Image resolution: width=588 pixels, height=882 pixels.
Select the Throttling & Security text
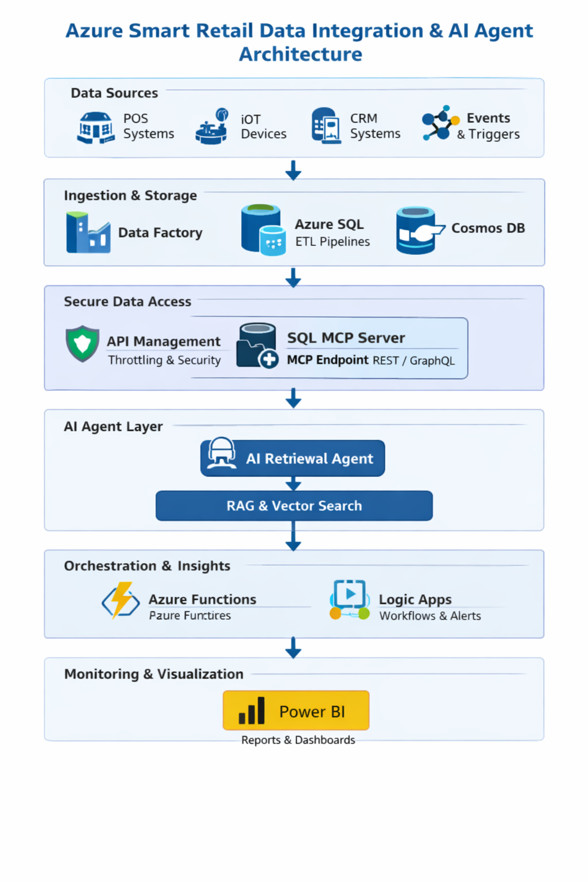coord(164,360)
